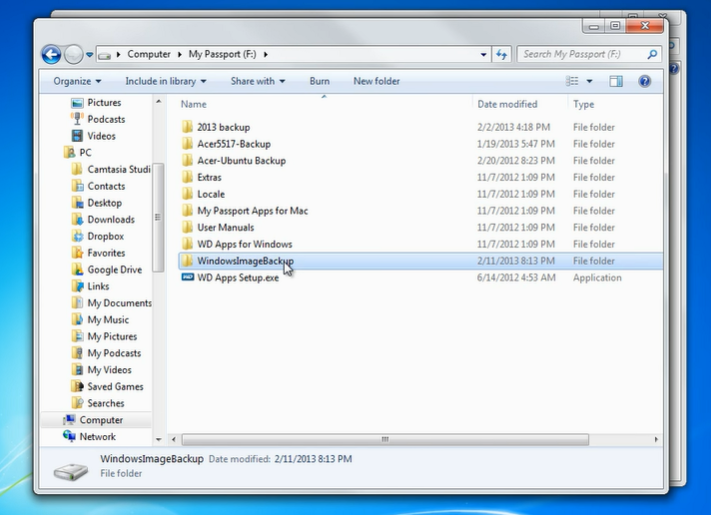Select the Extras folder
This screenshot has width=711, height=515.
(x=209, y=178)
